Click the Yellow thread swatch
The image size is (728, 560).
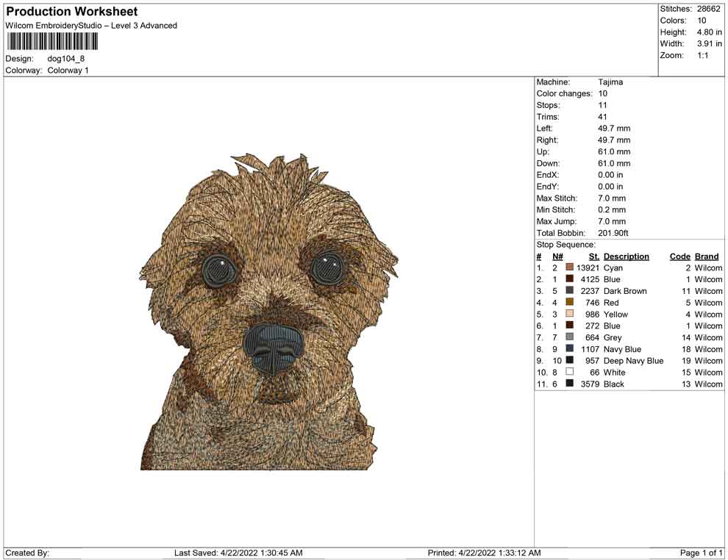click(568, 315)
